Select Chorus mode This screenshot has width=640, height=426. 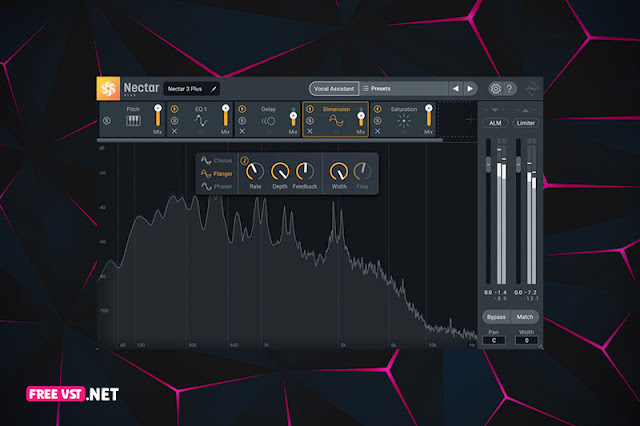[216, 160]
